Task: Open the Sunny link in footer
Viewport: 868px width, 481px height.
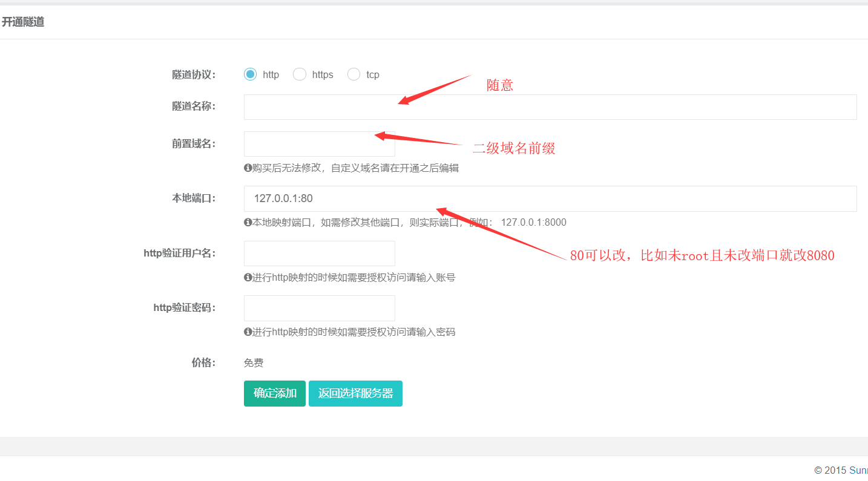Action: [858, 470]
